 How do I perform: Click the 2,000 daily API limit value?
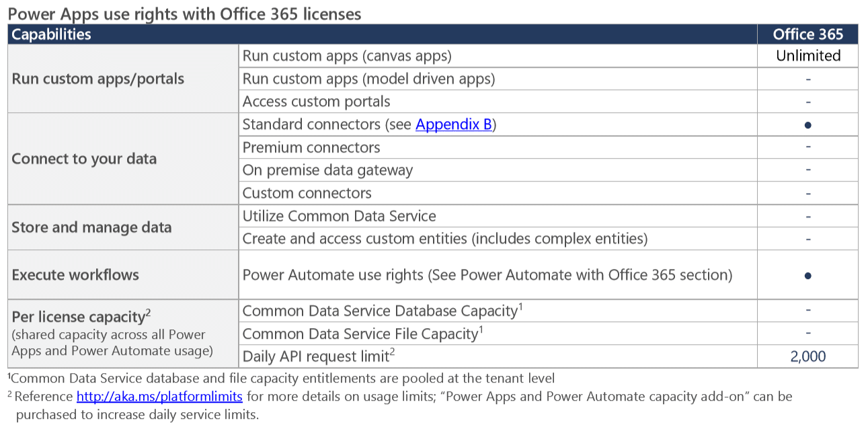coord(807,357)
